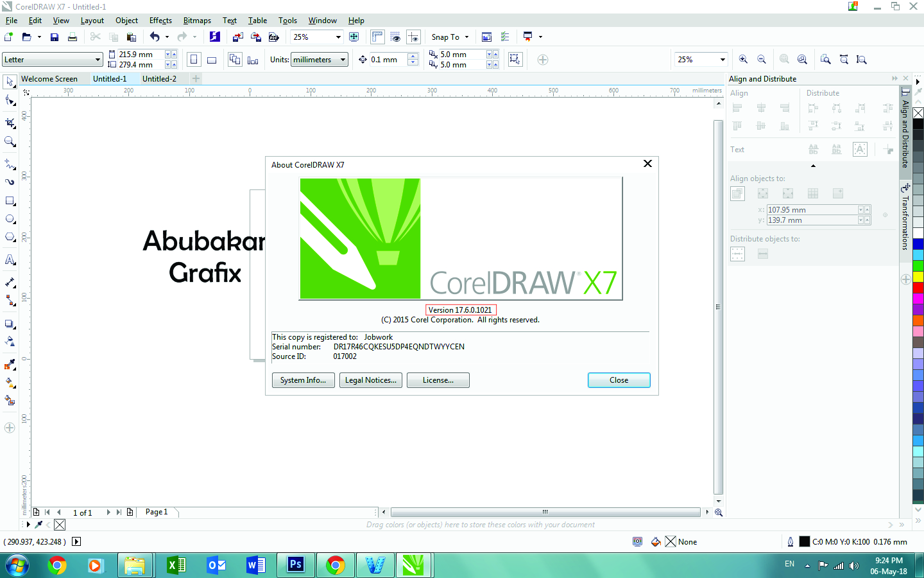Image resolution: width=924 pixels, height=578 pixels.
Task: Expand the Application Launcher dropdown arrow
Action: coord(540,37)
